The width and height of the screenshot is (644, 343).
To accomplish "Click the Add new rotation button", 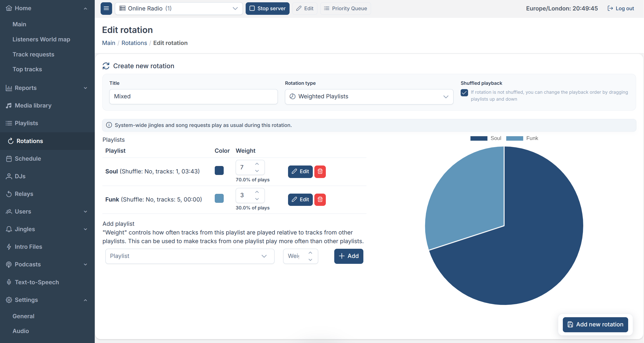I will click(x=595, y=324).
